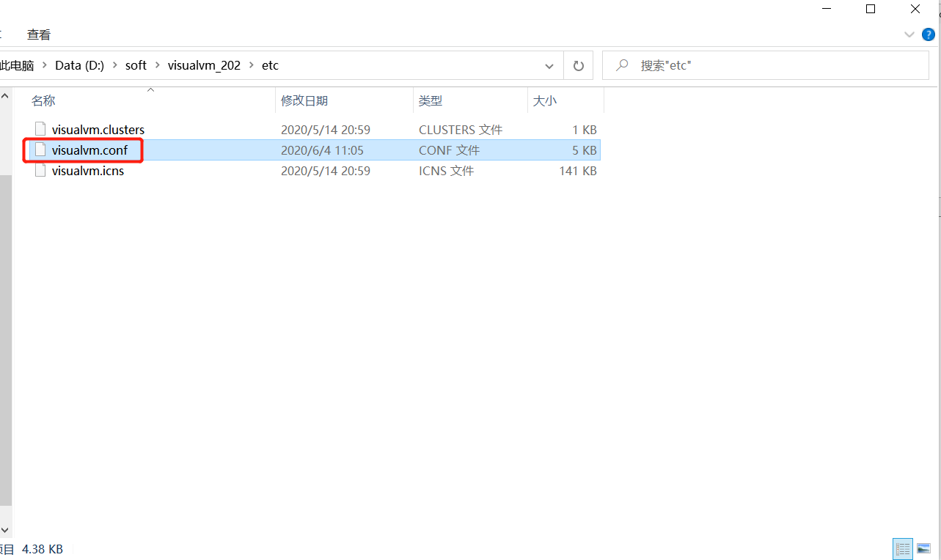This screenshot has width=941, height=560.
Task: Go to the visualvm_202 breadcrumb
Action: click(204, 65)
